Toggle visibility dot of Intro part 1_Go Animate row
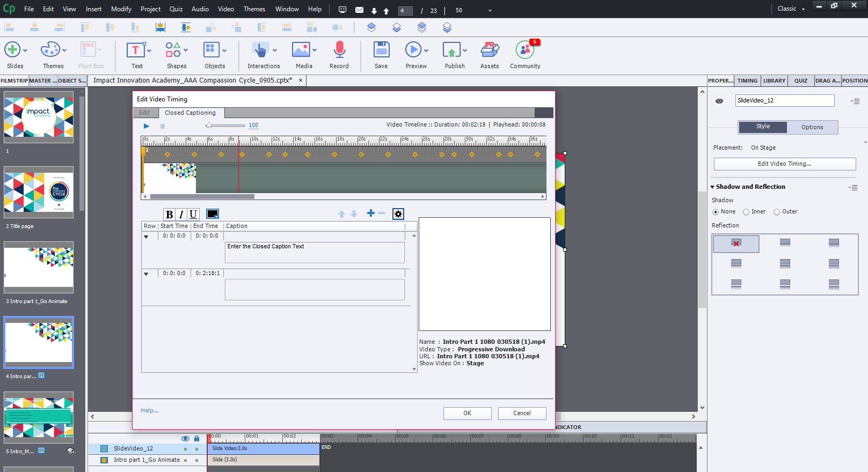 [x=186, y=460]
